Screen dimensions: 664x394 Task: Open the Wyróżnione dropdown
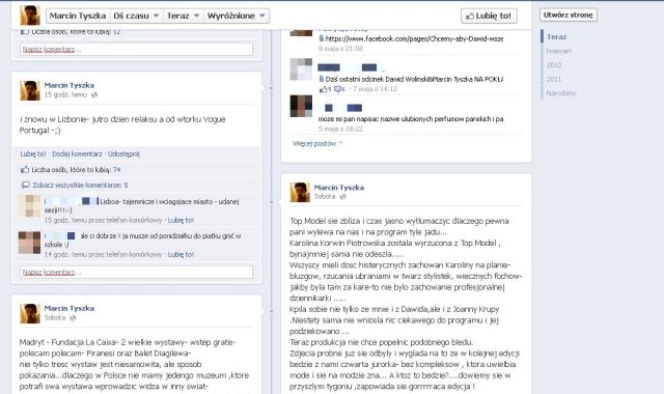pos(236,16)
